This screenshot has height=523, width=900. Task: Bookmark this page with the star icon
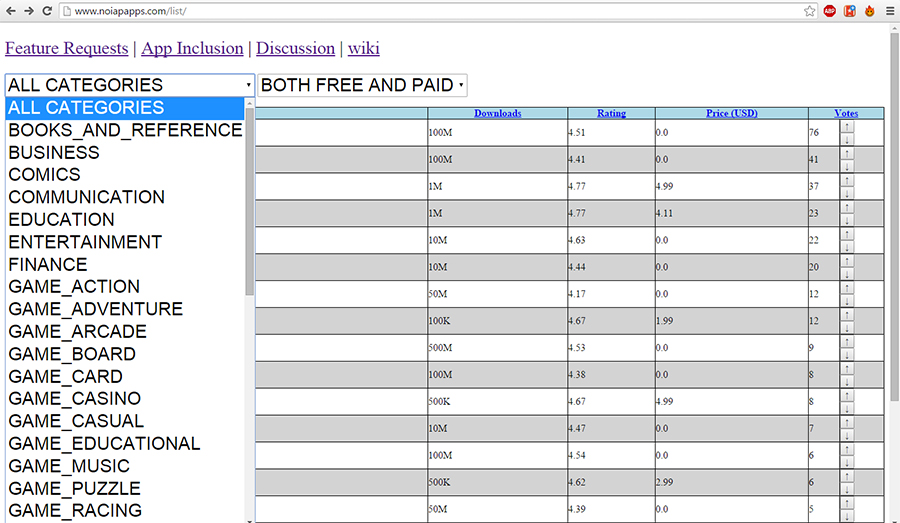click(809, 11)
